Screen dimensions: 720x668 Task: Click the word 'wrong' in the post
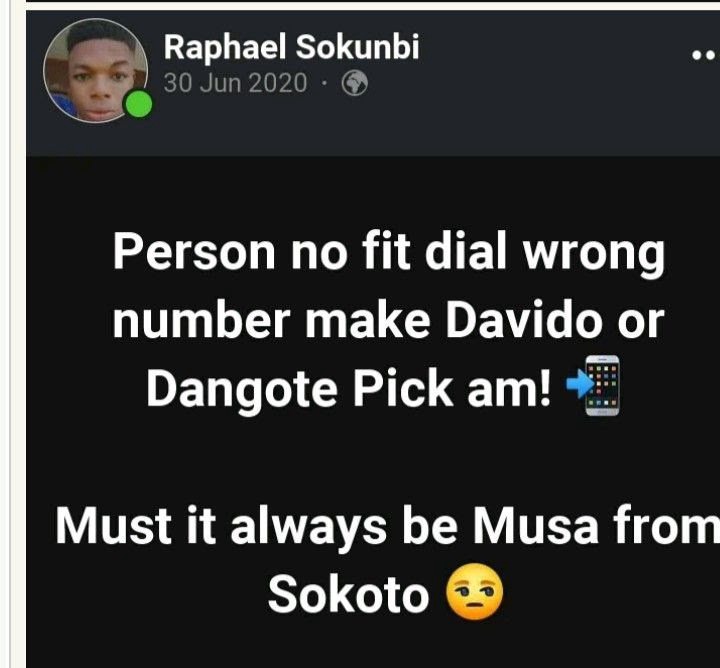coord(594,256)
